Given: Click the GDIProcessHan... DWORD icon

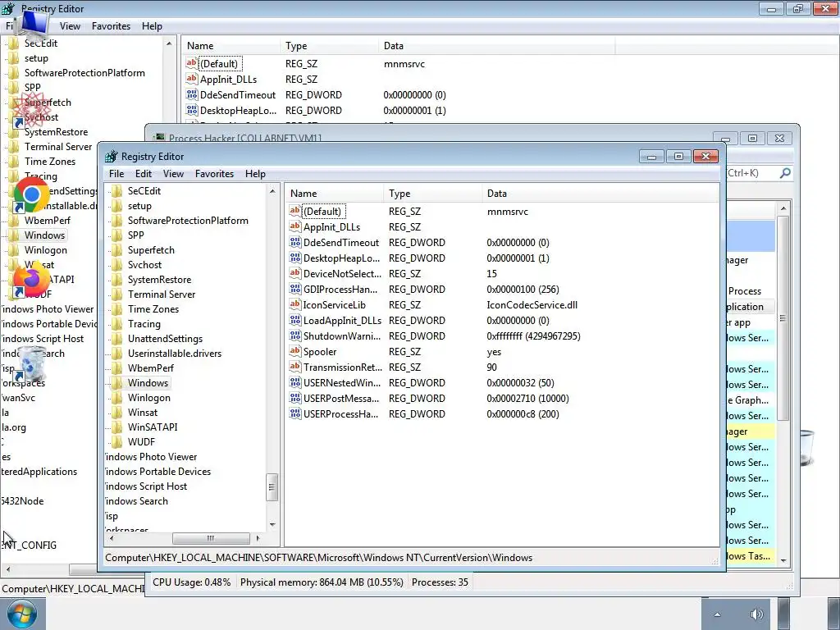Looking at the screenshot, I should point(294,288).
